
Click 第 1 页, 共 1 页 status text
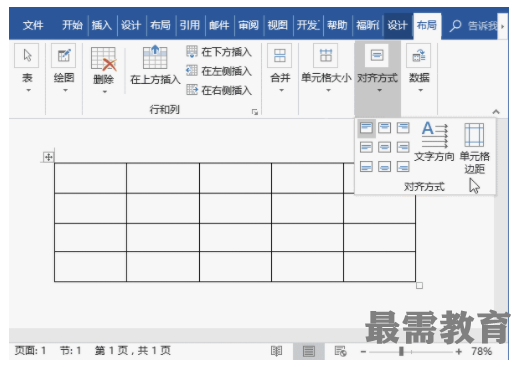point(133,351)
